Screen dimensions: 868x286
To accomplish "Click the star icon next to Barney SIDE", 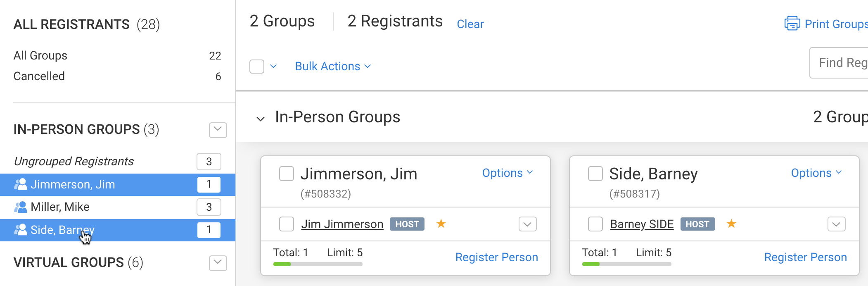I will pyautogui.click(x=731, y=224).
